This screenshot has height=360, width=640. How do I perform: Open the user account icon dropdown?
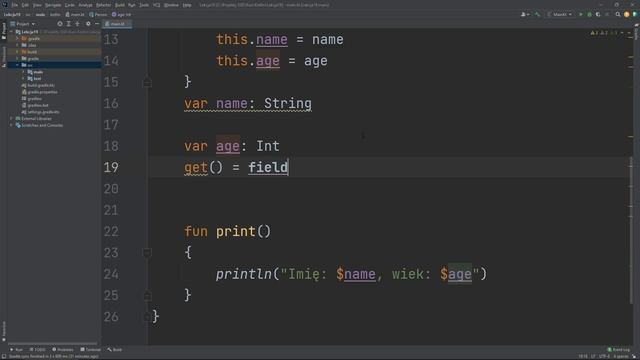[x=525, y=15]
